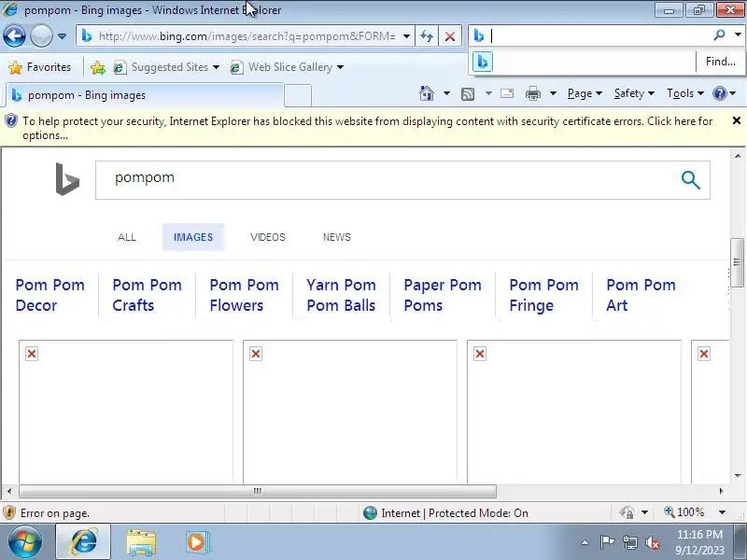The width and height of the screenshot is (747, 560).
Task: Open Pom Pom Flowers suggestion
Action: (245, 295)
